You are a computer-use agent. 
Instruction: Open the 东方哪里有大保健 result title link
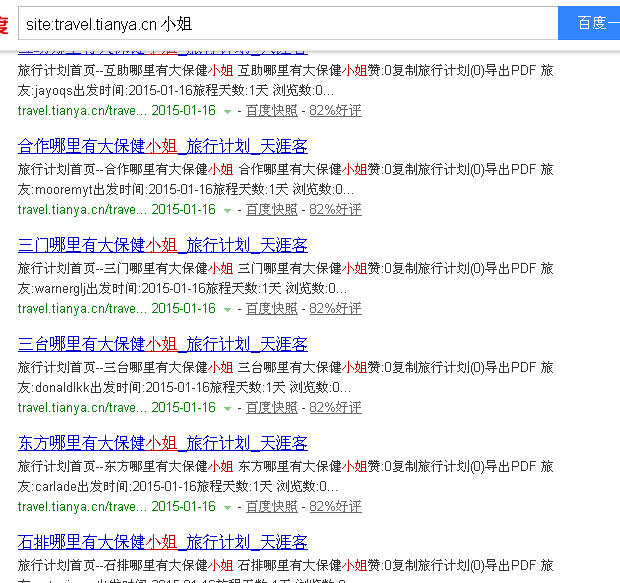pyautogui.click(x=162, y=443)
